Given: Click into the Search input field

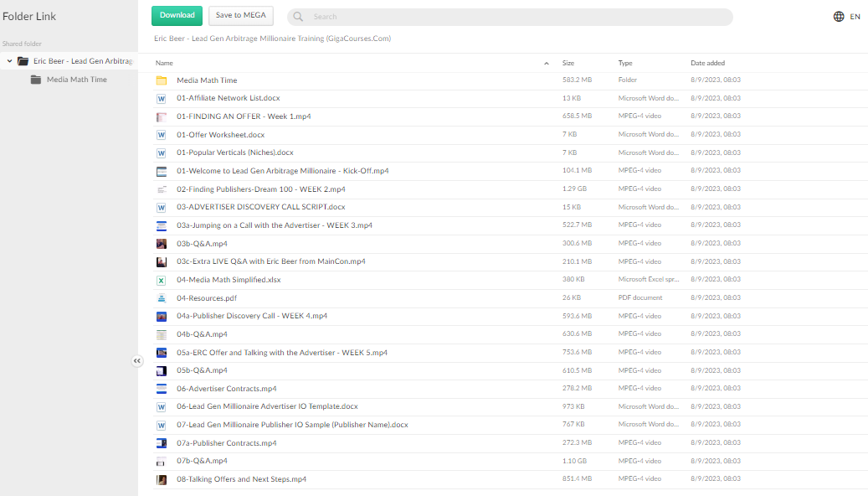Looking at the screenshot, I should 519,17.
